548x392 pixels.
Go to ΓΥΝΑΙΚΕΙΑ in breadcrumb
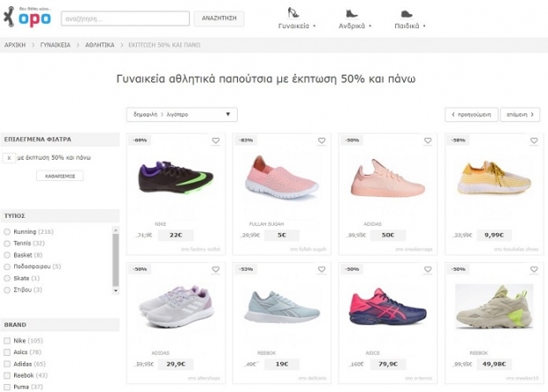click(x=55, y=45)
